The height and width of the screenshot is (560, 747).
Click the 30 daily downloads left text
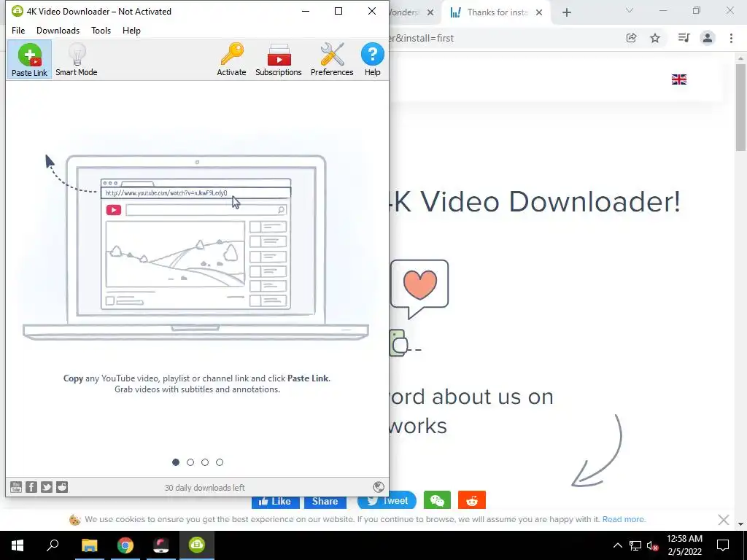(x=205, y=488)
